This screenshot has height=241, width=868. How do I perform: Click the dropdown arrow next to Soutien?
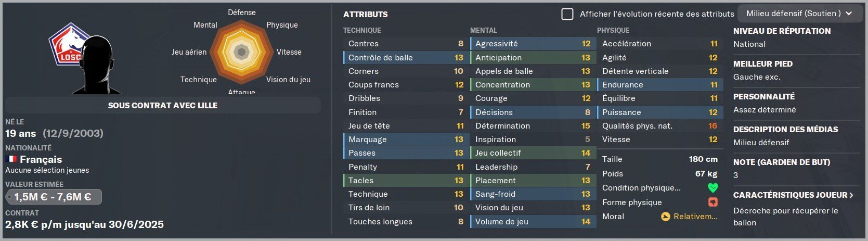849,14
